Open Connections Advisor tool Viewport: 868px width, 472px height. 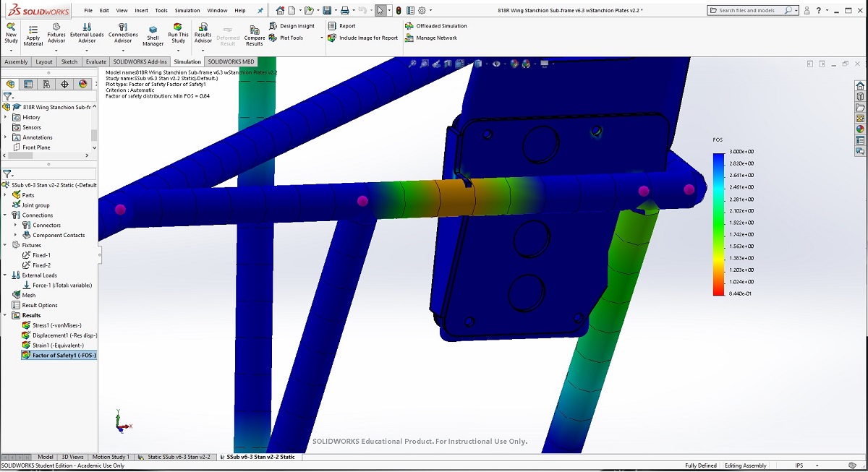click(123, 33)
